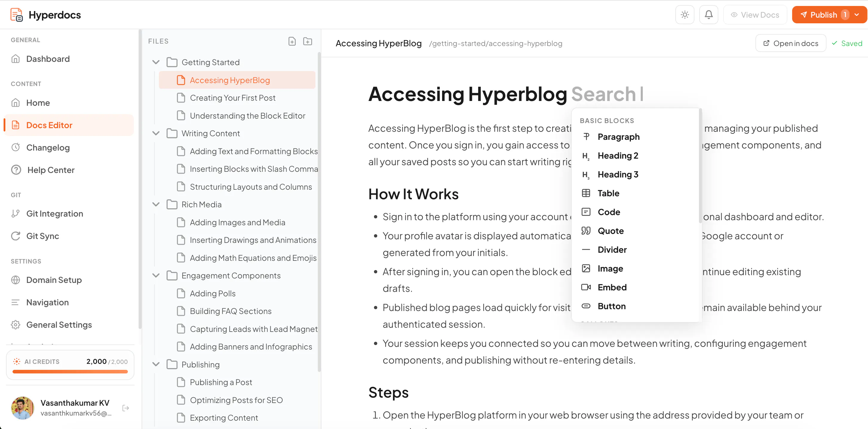Click the block menu scrollbar
Image resolution: width=868 pixels, height=429 pixels.
[700, 166]
